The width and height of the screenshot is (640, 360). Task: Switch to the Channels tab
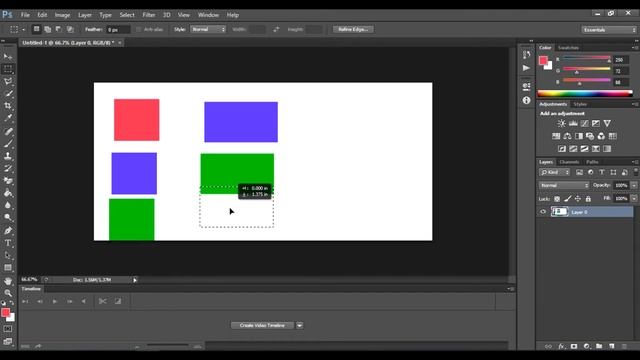tap(569, 162)
